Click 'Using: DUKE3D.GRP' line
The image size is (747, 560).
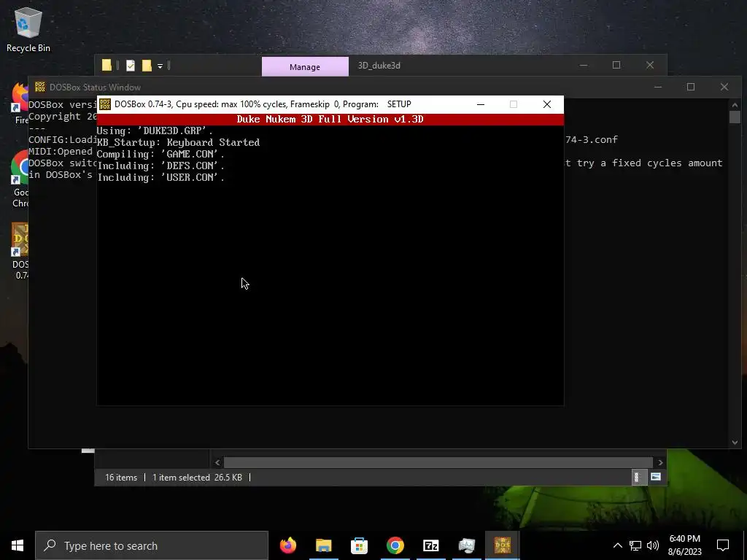155,131
